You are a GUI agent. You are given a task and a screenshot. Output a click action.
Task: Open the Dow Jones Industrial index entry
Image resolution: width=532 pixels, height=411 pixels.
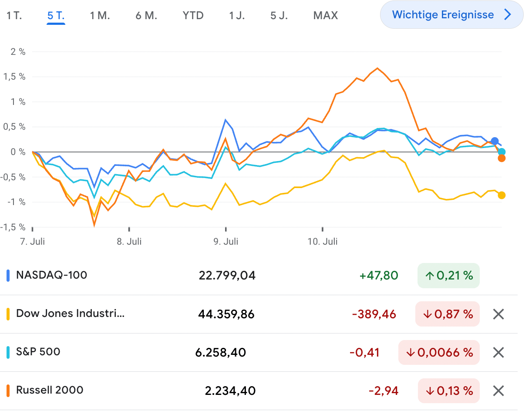[x=70, y=313]
